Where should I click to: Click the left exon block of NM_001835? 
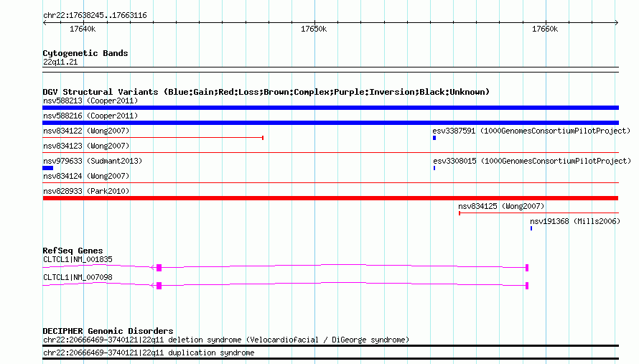click(x=159, y=268)
